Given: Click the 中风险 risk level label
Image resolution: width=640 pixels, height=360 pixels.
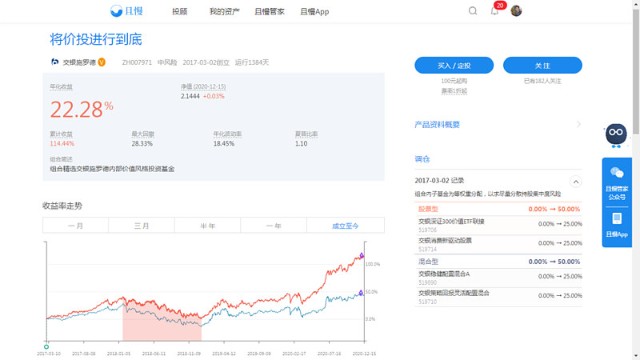Looking at the screenshot, I should pyautogui.click(x=167, y=62).
